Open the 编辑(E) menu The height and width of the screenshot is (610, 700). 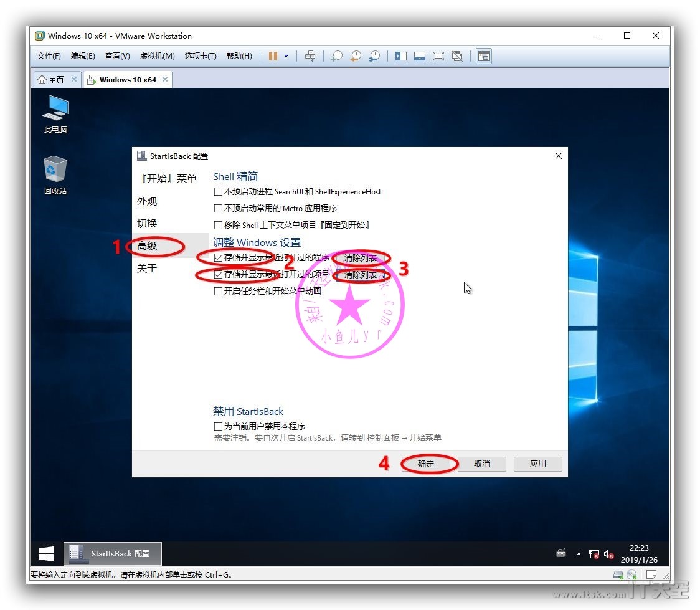pos(83,56)
